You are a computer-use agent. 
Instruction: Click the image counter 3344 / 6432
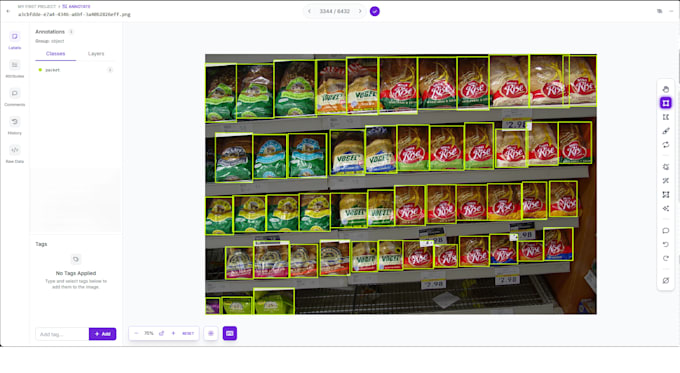[334, 11]
